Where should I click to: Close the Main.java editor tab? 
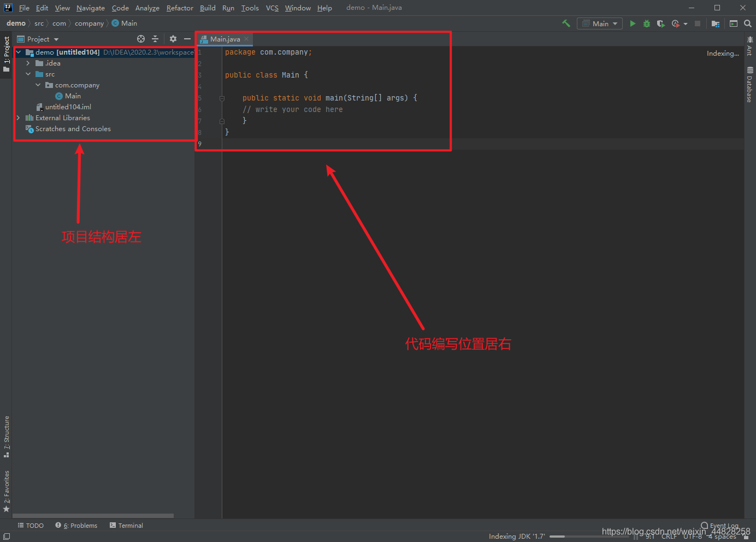(246, 39)
